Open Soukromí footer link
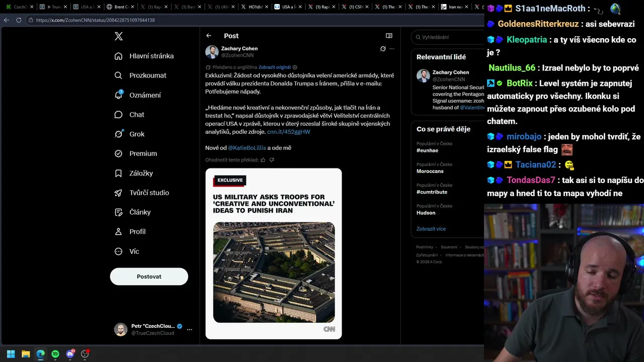644x362 pixels. [449, 247]
